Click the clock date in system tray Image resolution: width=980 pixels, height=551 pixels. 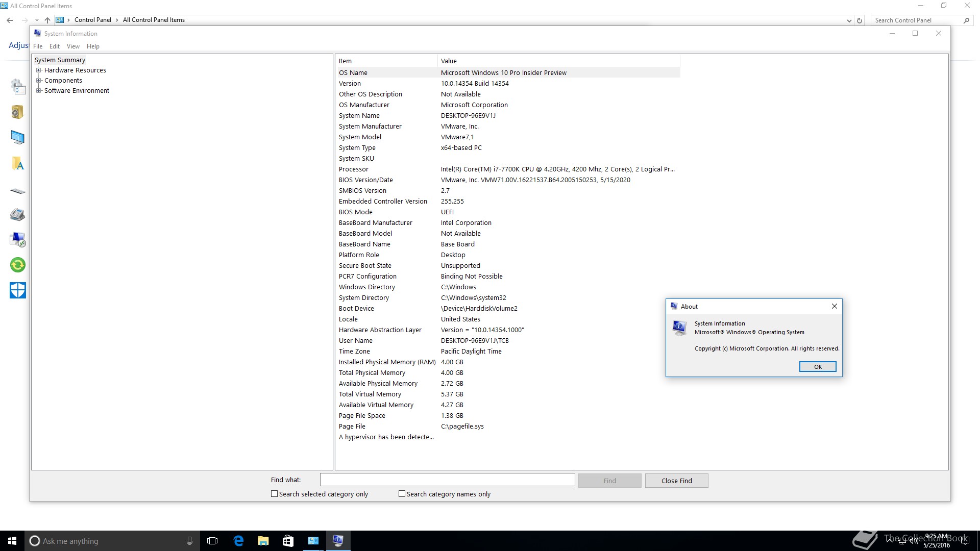click(x=937, y=545)
